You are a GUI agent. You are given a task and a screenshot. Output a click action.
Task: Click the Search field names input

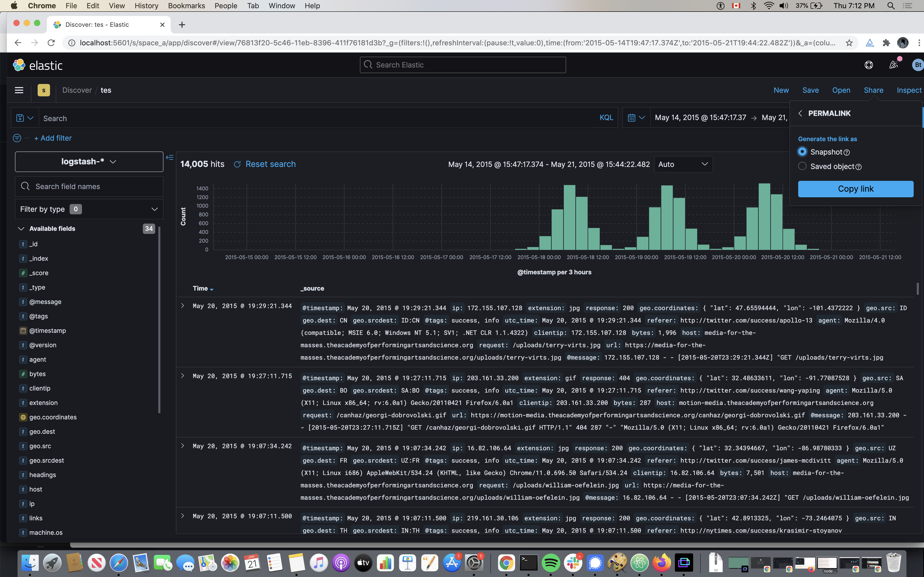89,186
